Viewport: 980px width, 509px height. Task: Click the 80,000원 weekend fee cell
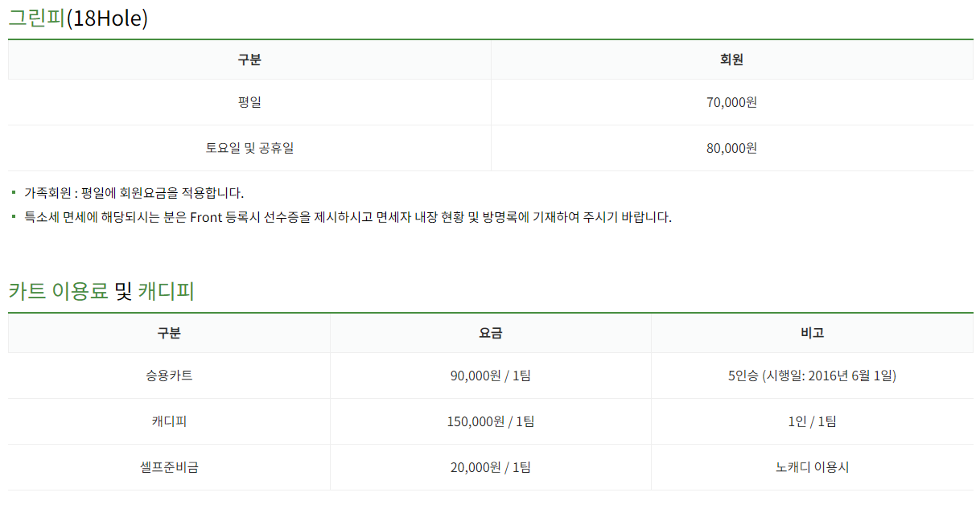point(731,148)
